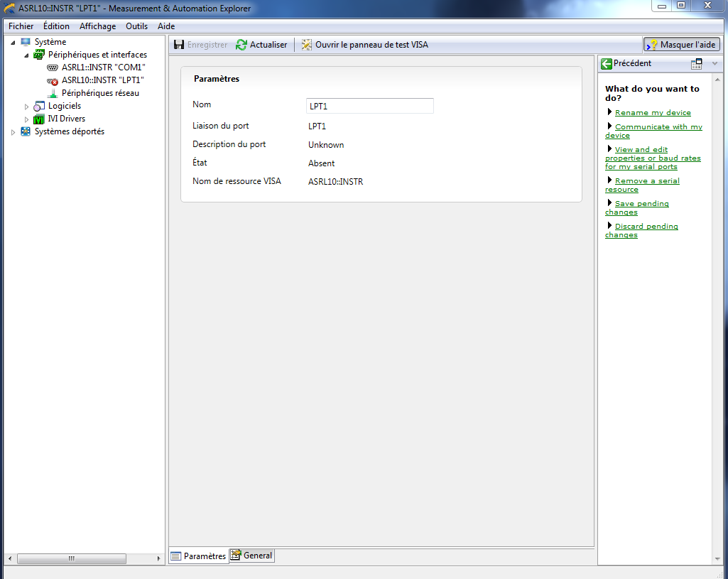Collapse Périphériques et interfaces node
Image resolution: width=728 pixels, height=579 pixels.
point(26,55)
